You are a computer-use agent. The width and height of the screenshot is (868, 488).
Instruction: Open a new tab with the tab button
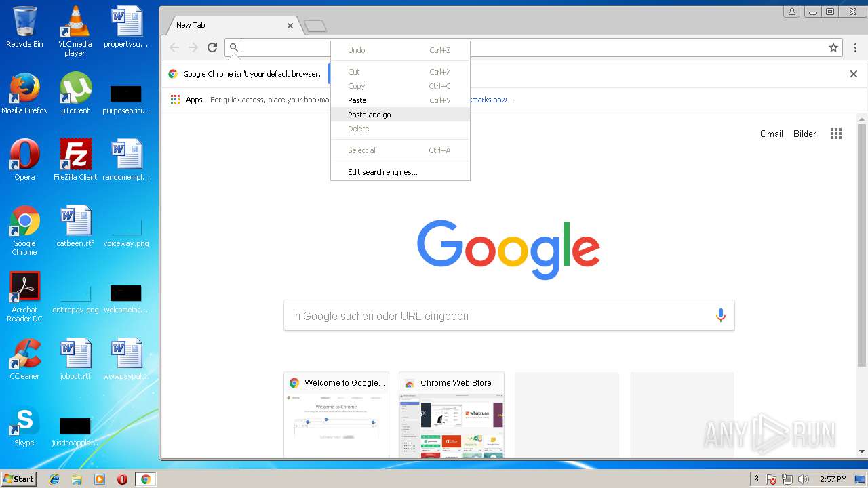315,26
